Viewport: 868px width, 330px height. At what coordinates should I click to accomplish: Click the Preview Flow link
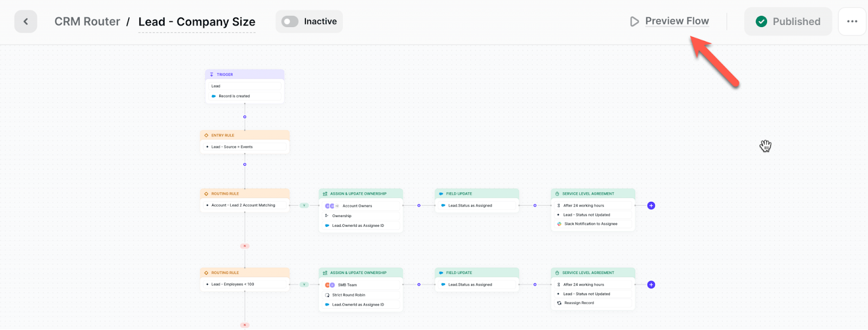[676, 21]
